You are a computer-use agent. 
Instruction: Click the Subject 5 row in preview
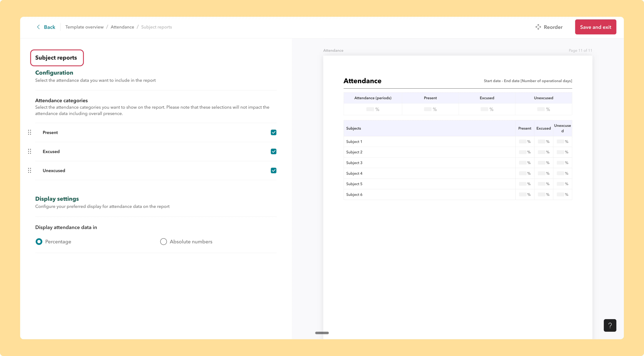tap(458, 184)
